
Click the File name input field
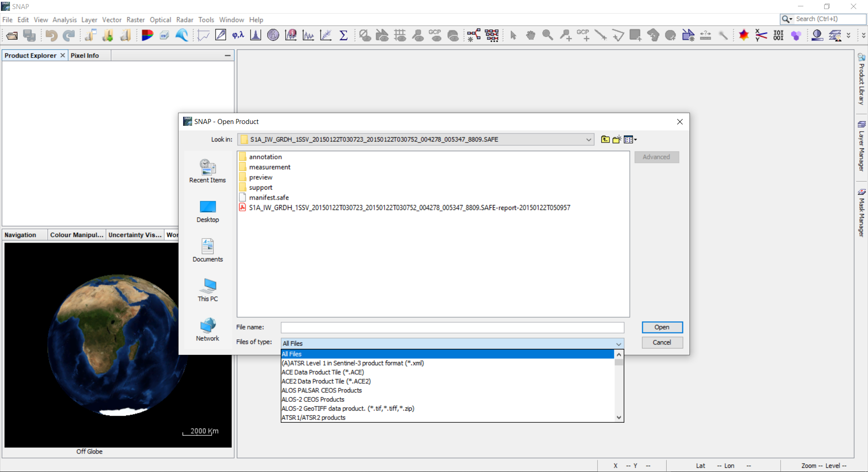point(453,328)
